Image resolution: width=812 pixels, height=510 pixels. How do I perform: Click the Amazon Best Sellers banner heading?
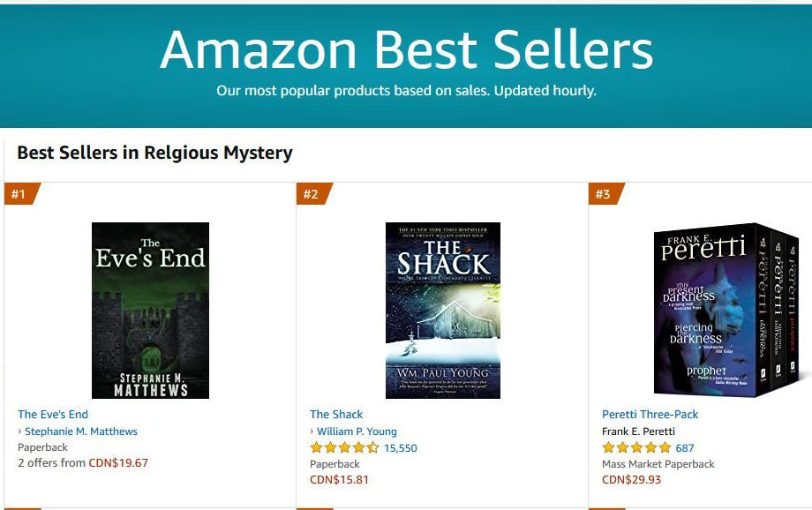pyautogui.click(x=406, y=50)
